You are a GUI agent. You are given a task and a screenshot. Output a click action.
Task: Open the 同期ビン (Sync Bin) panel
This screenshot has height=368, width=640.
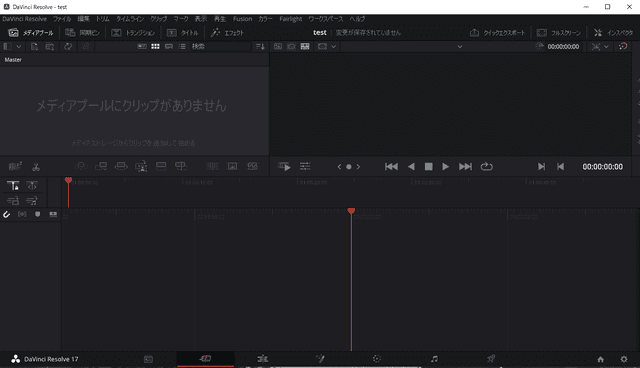[82, 33]
